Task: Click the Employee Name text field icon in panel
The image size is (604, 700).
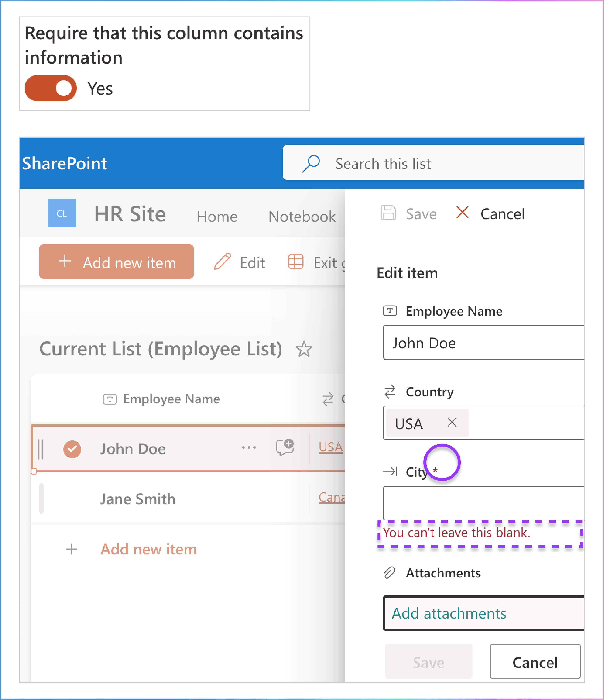Action: click(x=390, y=311)
